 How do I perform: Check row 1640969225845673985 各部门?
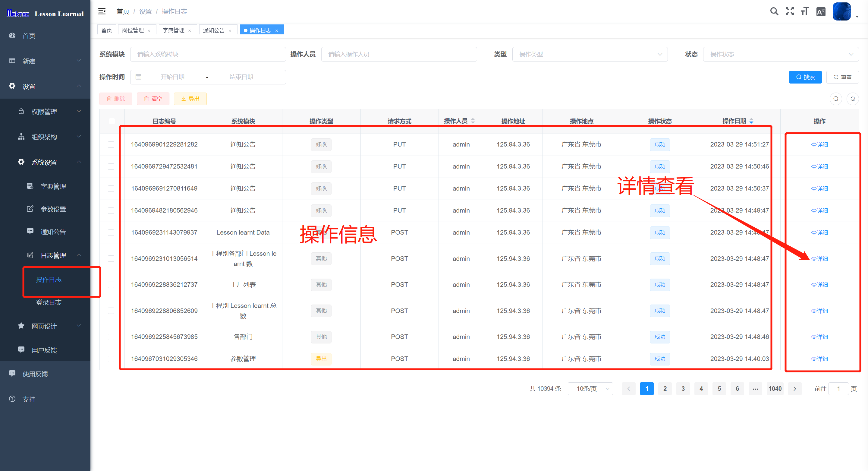[x=111, y=337]
